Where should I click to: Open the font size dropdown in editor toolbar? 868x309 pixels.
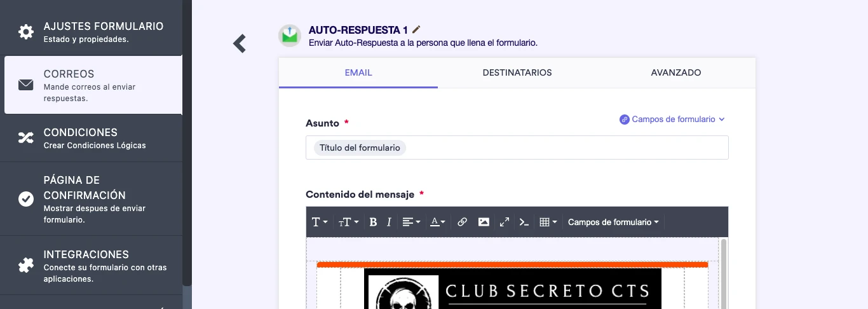pyautogui.click(x=348, y=222)
